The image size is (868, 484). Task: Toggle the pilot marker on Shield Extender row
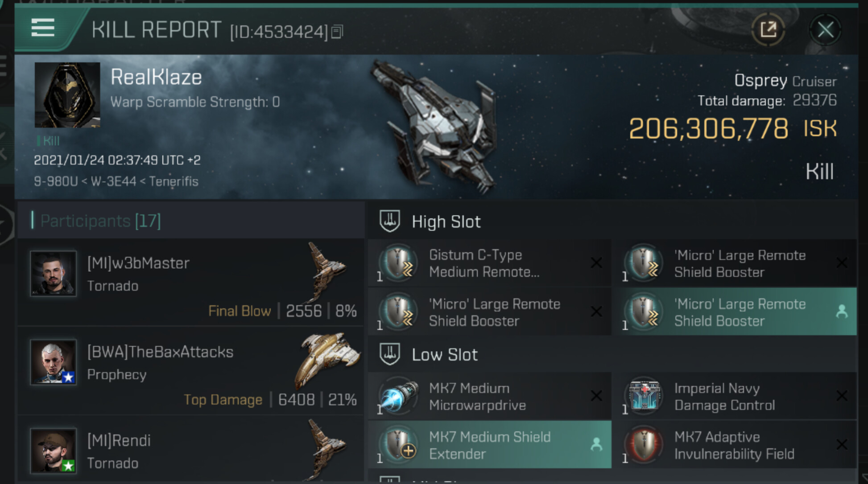point(596,444)
